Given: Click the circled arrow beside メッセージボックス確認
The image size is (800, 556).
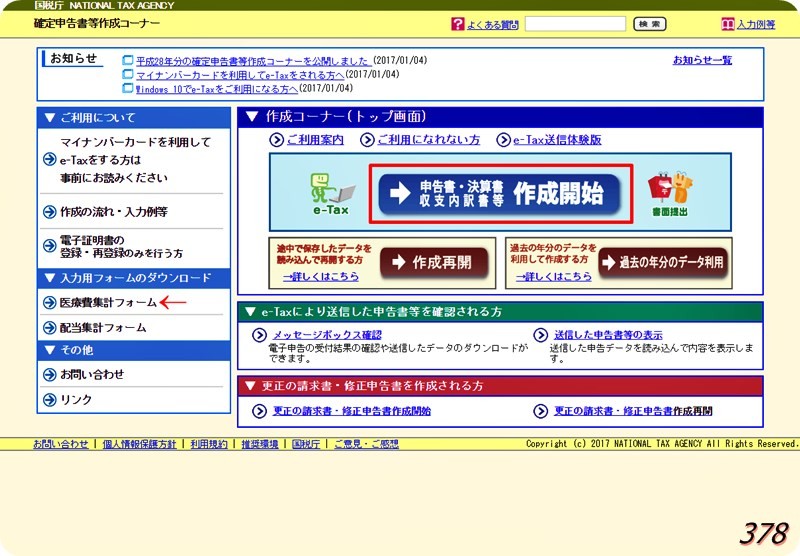Looking at the screenshot, I should pos(259,335).
